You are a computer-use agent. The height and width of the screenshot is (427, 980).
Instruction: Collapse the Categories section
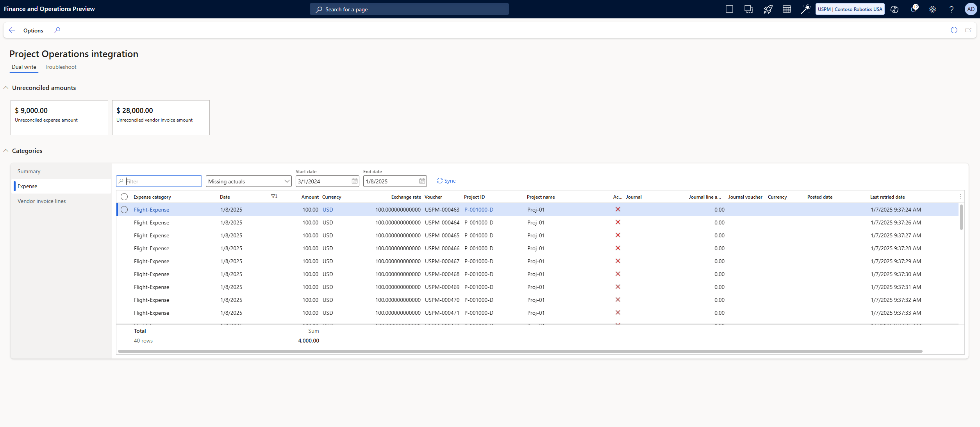tap(6, 151)
